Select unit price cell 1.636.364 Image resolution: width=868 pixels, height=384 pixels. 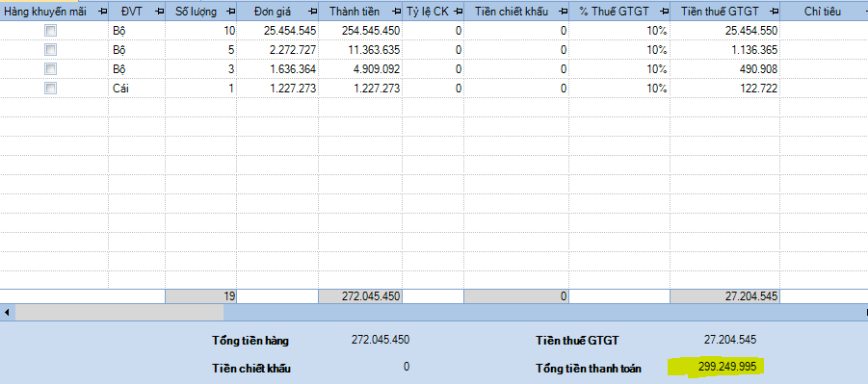(x=277, y=68)
